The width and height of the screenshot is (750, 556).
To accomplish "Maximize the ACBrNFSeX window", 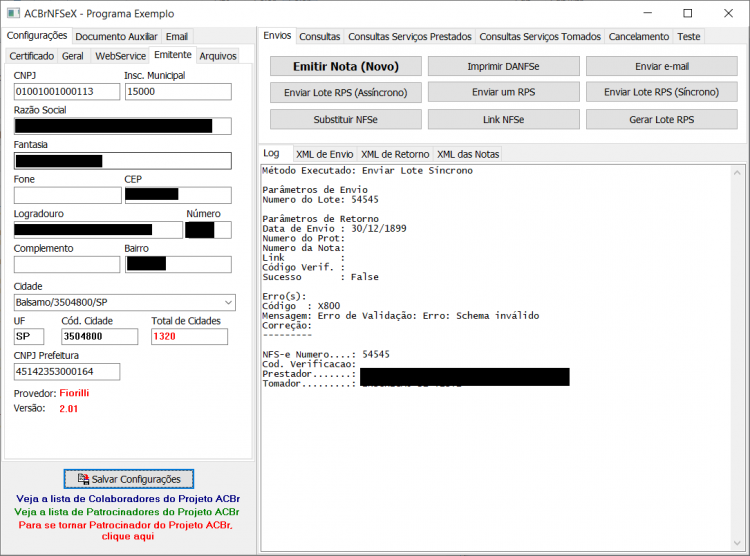I will click(x=687, y=13).
